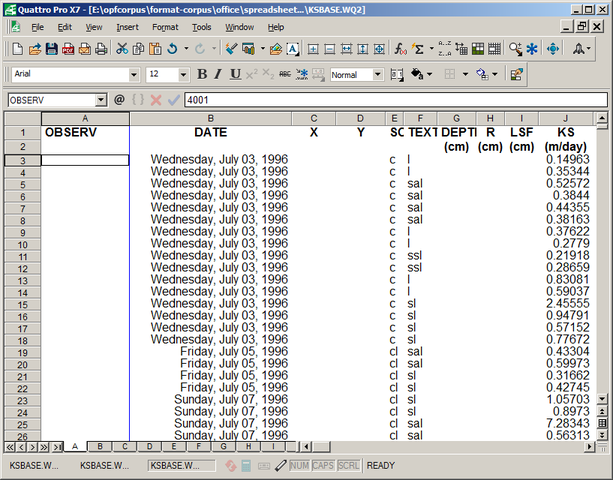
Task: Open the Format menu
Action: (x=165, y=27)
